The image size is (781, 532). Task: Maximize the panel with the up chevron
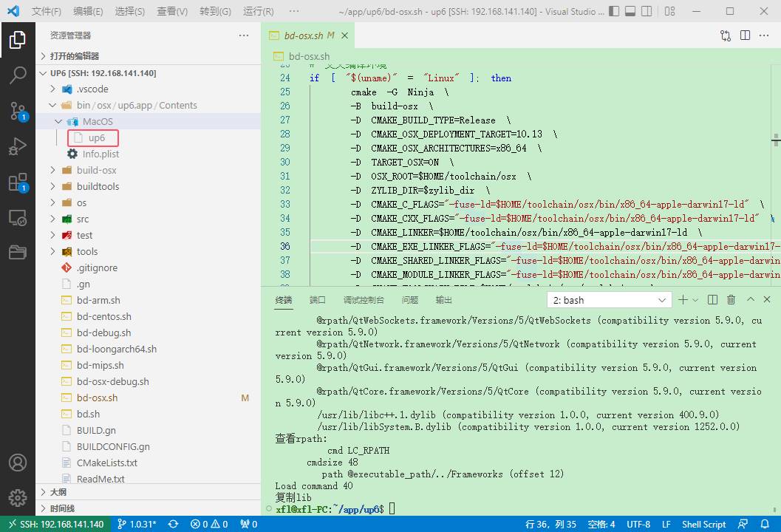pos(750,300)
